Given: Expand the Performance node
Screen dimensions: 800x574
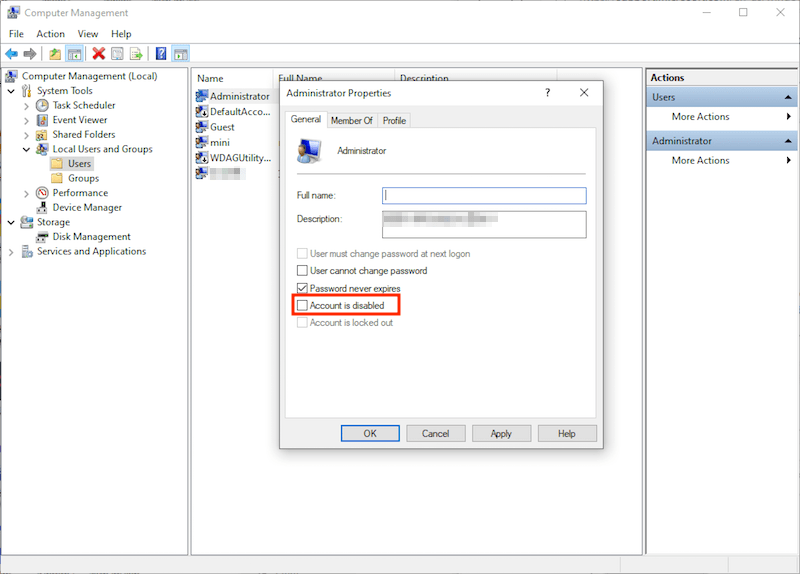Looking at the screenshot, I should coord(27,194).
